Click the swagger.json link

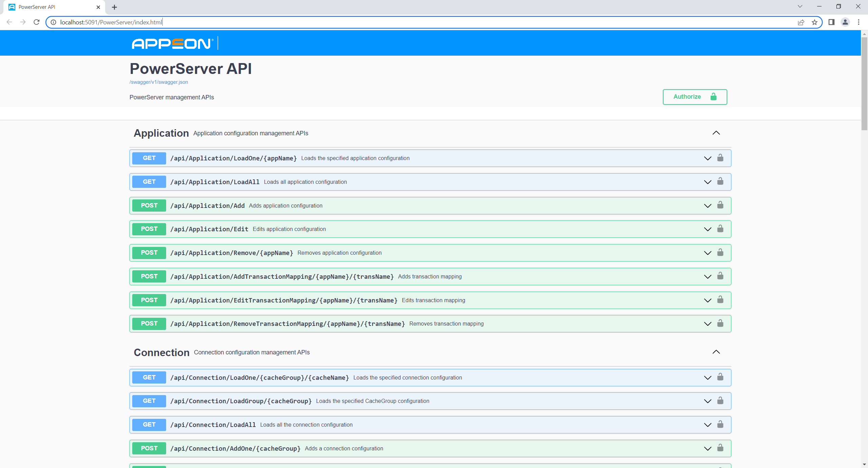pyautogui.click(x=158, y=82)
